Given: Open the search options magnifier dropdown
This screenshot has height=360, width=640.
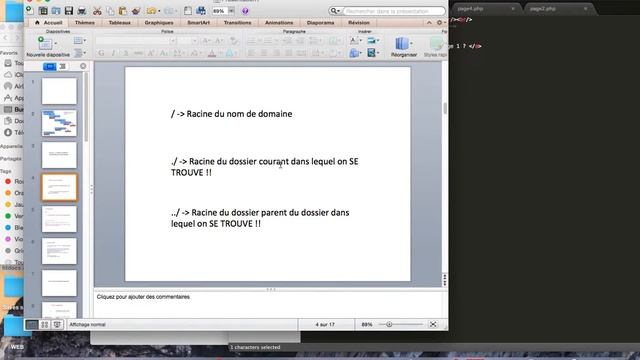Looking at the screenshot, I should (x=335, y=11).
